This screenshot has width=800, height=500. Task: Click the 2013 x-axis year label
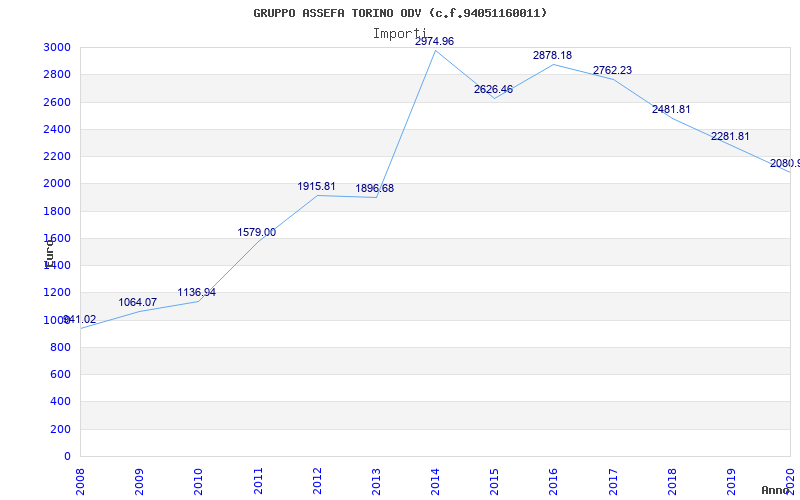(377, 481)
